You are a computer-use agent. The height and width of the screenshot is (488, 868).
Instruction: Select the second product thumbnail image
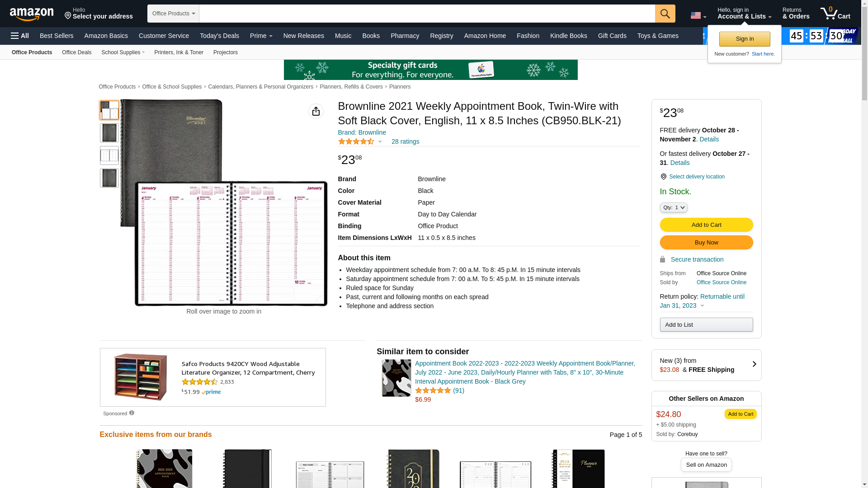(x=109, y=133)
